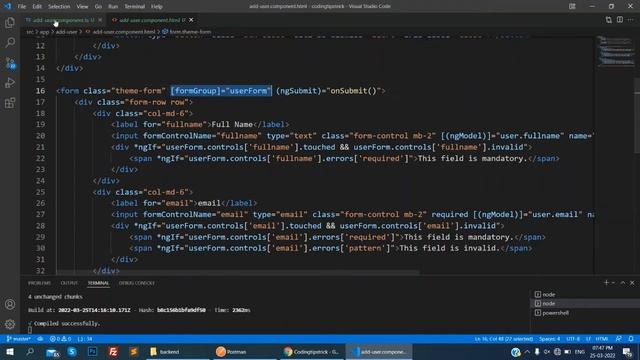Open Sublime Text from the taskbar
This screenshot has width=640, height=360.
pyautogui.click(x=133, y=351)
